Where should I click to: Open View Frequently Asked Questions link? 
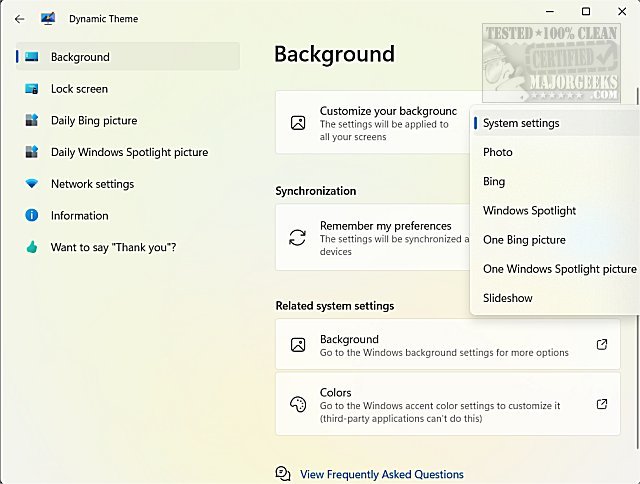tap(381, 474)
